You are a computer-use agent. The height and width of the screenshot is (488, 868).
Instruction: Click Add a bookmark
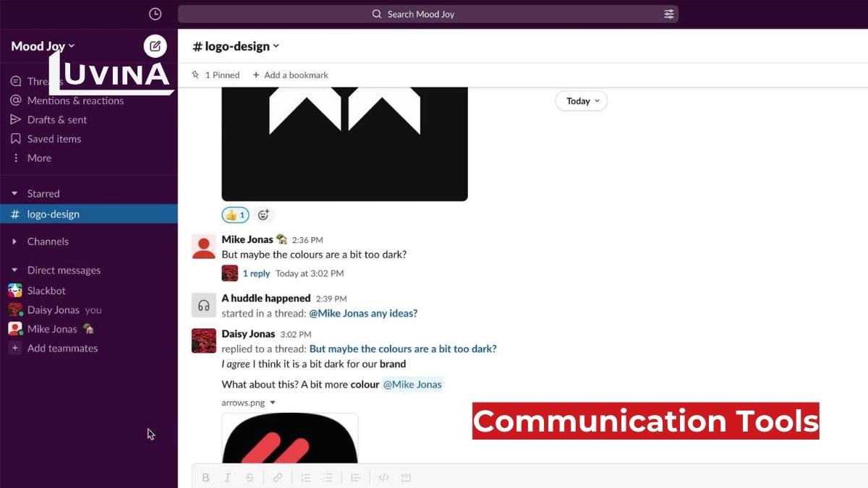290,75
